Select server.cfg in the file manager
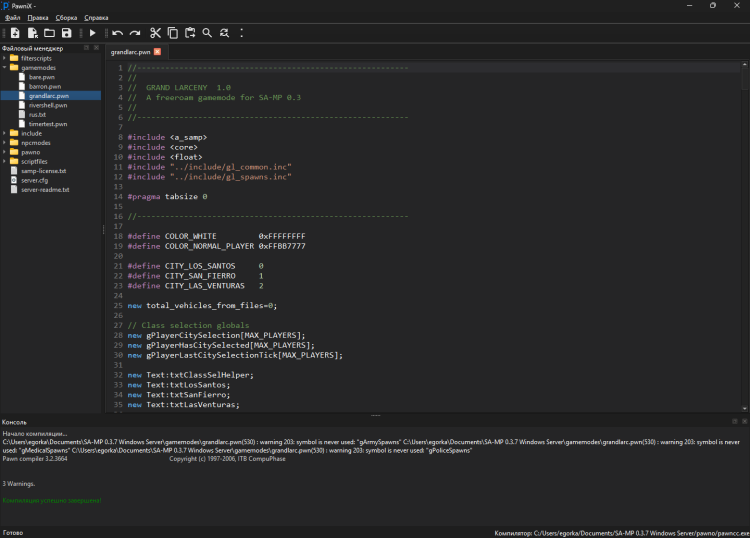This screenshot has width=750, height=538. coord(34,180)
